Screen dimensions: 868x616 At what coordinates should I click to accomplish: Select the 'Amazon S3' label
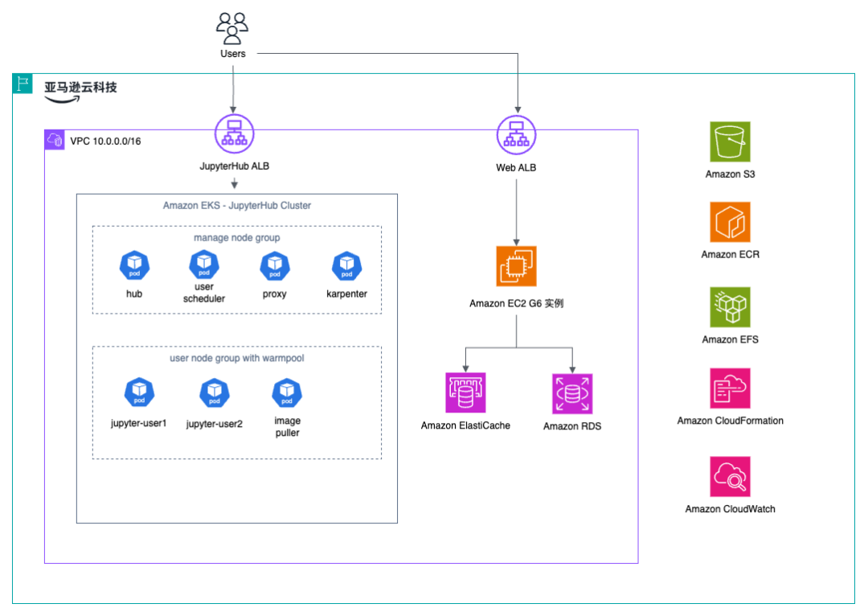coord(730,175)
